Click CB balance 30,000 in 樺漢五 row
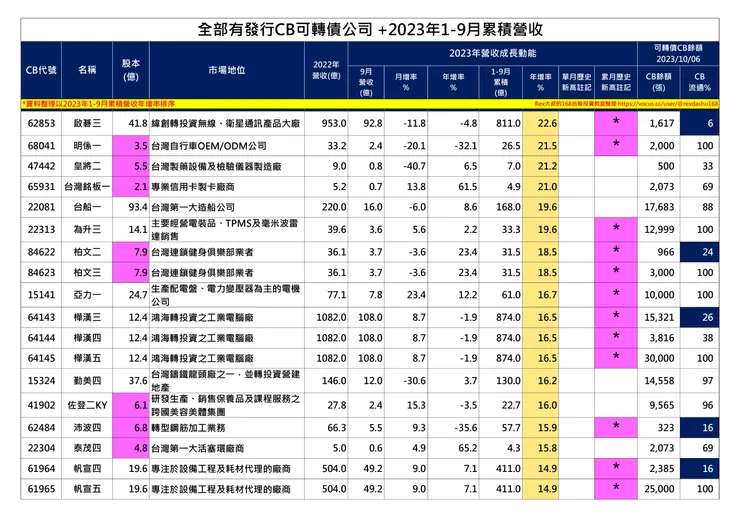Screen dimensions: 740x523 point(659,358)
